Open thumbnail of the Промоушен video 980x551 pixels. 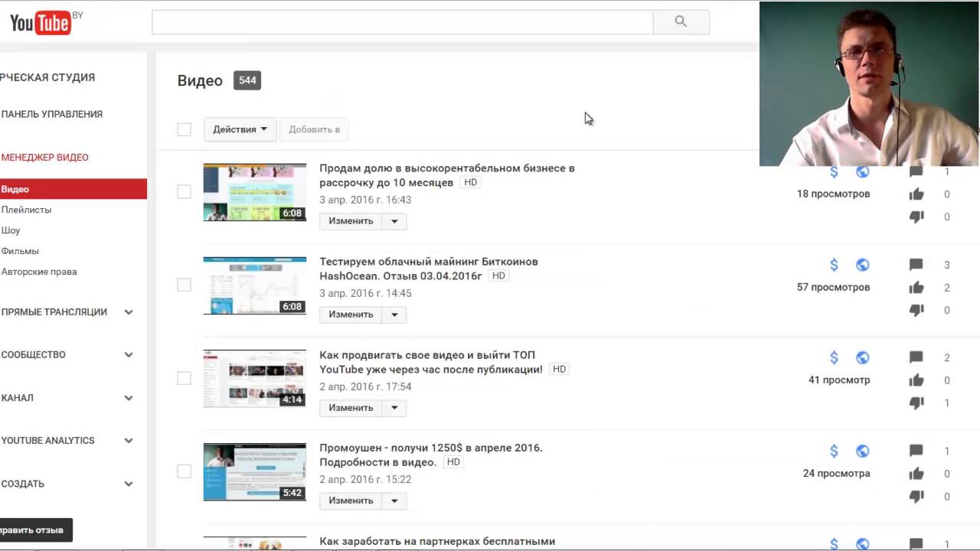coord(254,472)
